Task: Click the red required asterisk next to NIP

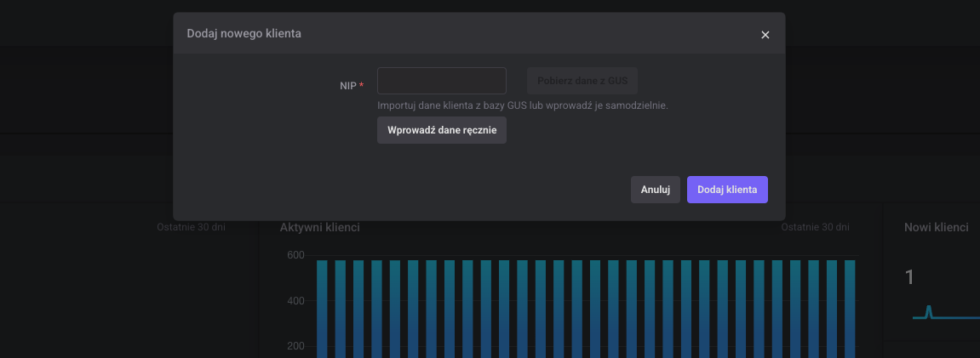Action: point(362,85)
